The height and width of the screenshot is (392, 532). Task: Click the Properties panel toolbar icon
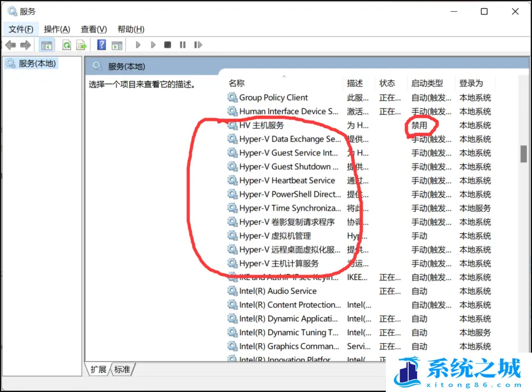117,45
